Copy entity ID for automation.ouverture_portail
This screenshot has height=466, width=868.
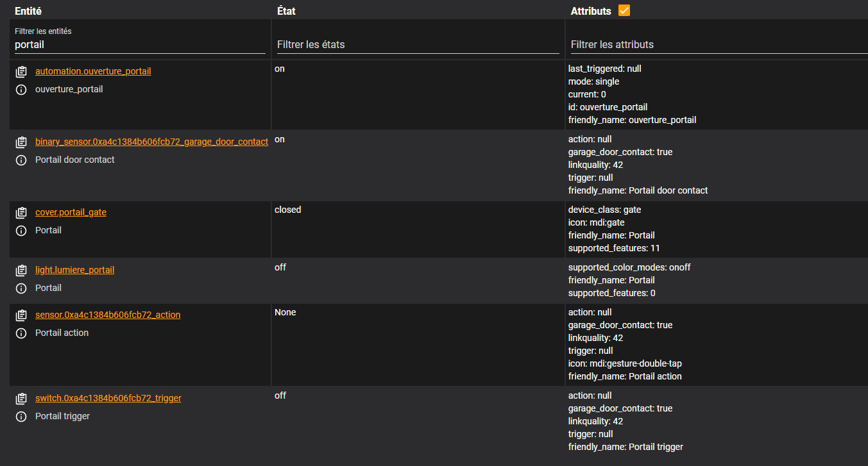coord(21,71)
